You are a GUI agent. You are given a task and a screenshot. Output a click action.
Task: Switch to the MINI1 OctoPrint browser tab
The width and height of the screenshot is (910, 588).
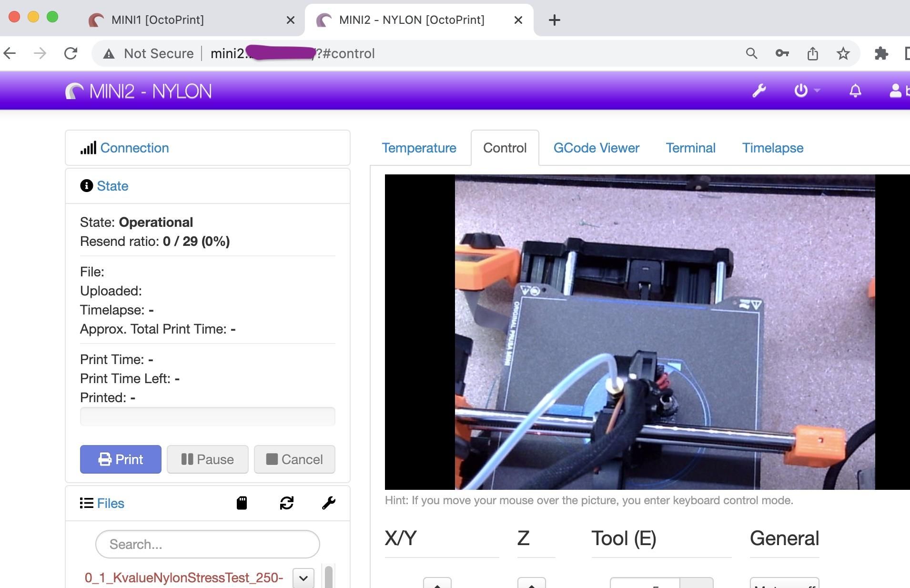(x=157, y=20)
